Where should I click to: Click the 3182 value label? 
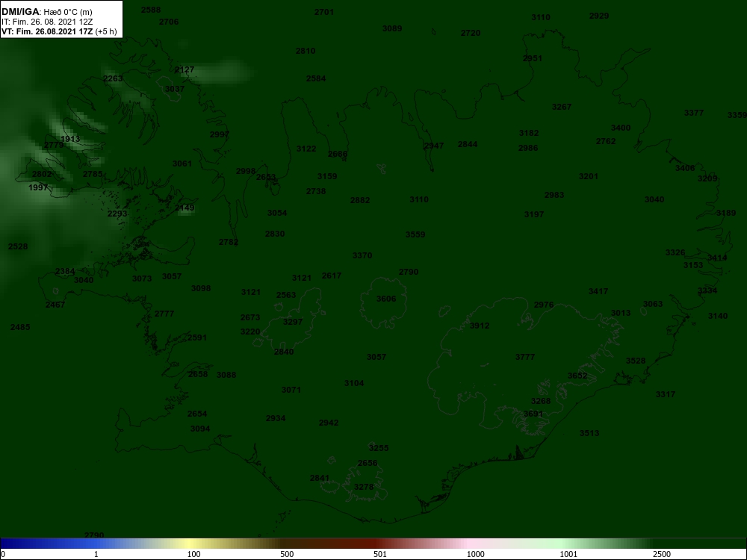point(529,133)
